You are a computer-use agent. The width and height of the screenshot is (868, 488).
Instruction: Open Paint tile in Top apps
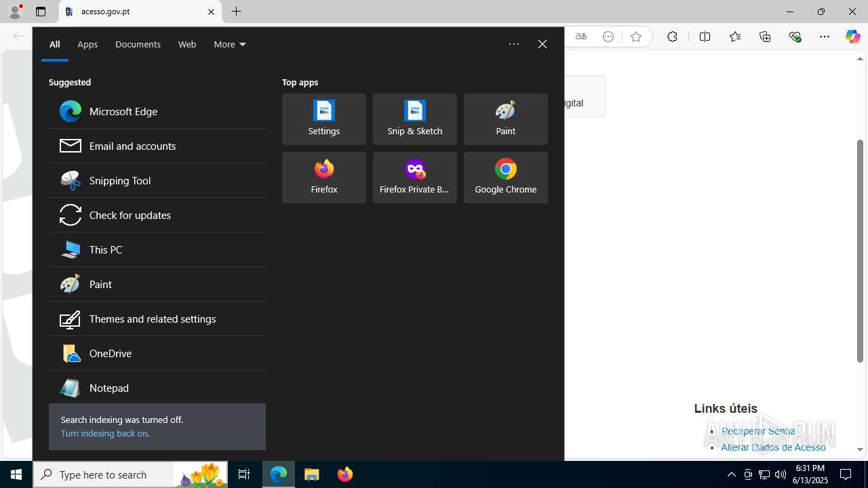(506, 119)
